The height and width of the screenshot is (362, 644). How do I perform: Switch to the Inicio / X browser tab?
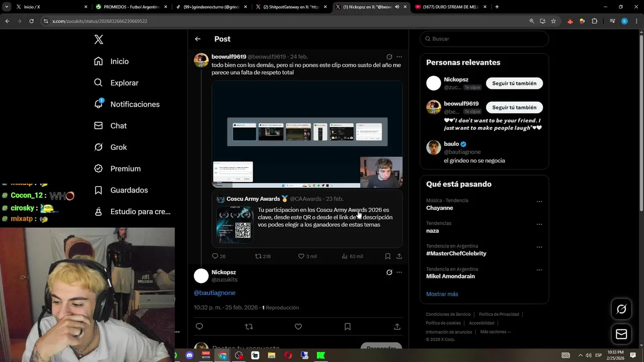[52, 7]
